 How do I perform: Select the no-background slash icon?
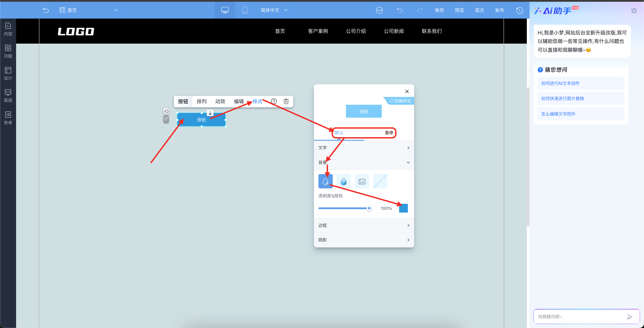coord(380,181)
